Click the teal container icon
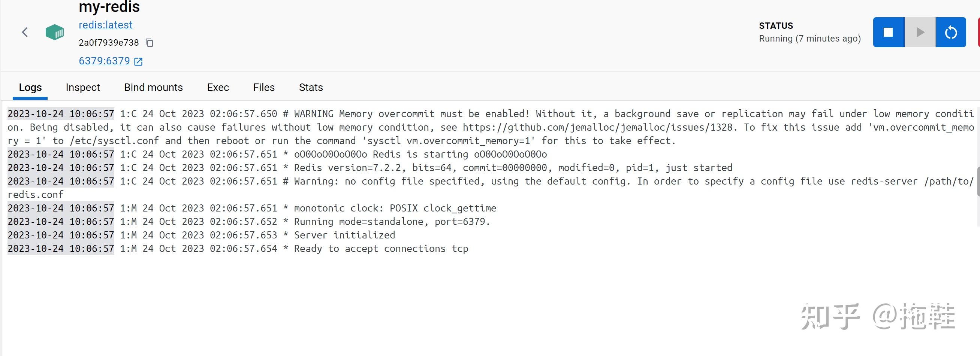The height and width of the screenshot is (356, 980). point(55,32)
